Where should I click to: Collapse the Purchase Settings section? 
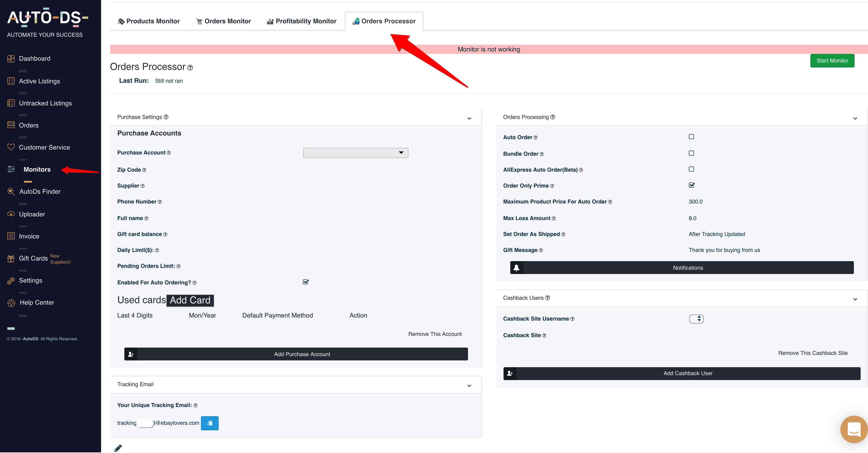tap(469, 118)
